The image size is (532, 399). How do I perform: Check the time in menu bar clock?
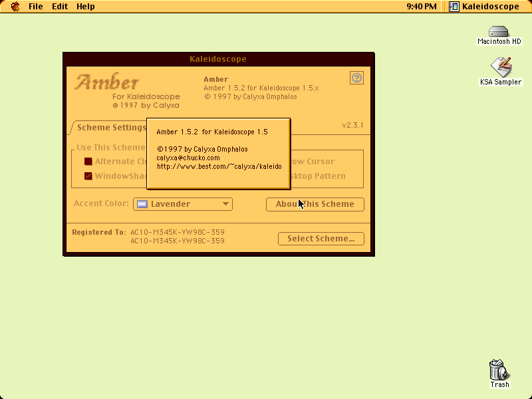(x=422, y=7)
